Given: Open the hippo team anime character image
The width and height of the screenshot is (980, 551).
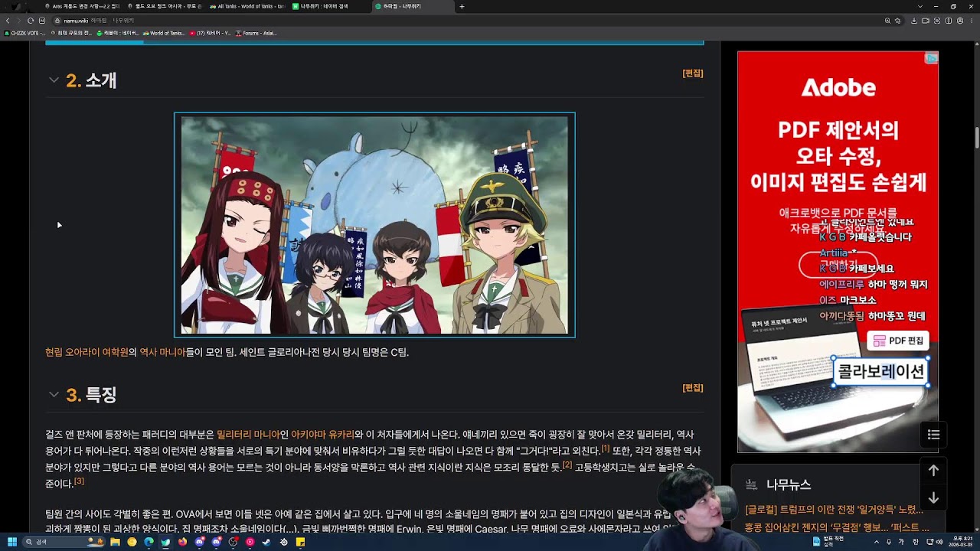Looking at the screenshot, I should pos(374,225).
